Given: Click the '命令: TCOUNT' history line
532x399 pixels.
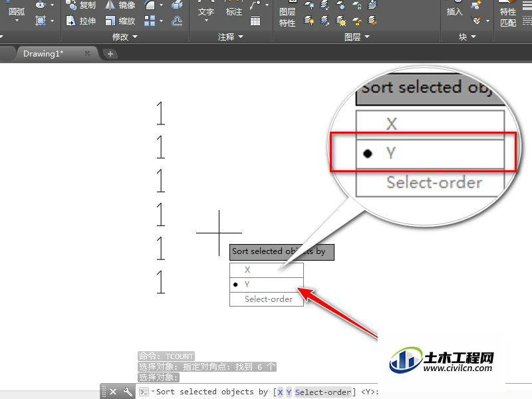Looking at the screenshot, I should coord(166,356).
